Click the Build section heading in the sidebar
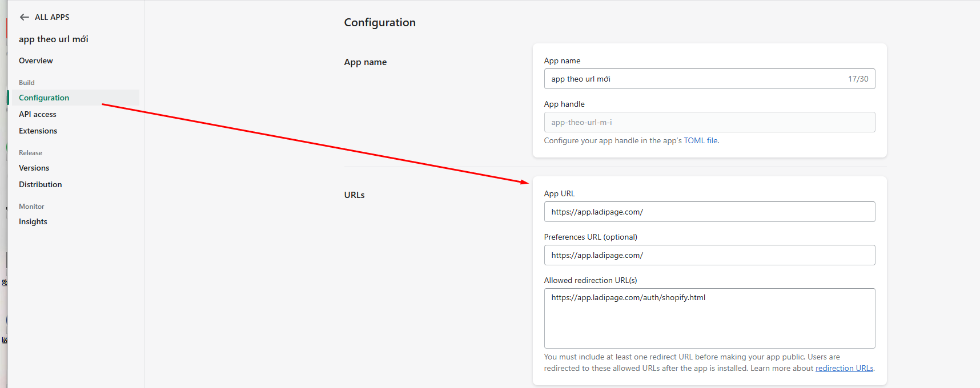The height and width of the screenshot is (388, 980). (x=27, y=83)
